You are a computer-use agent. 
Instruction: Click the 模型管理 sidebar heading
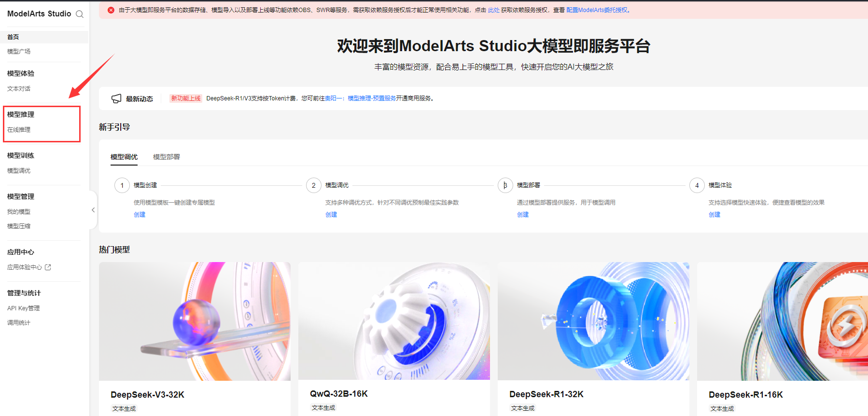coord(21,196)
